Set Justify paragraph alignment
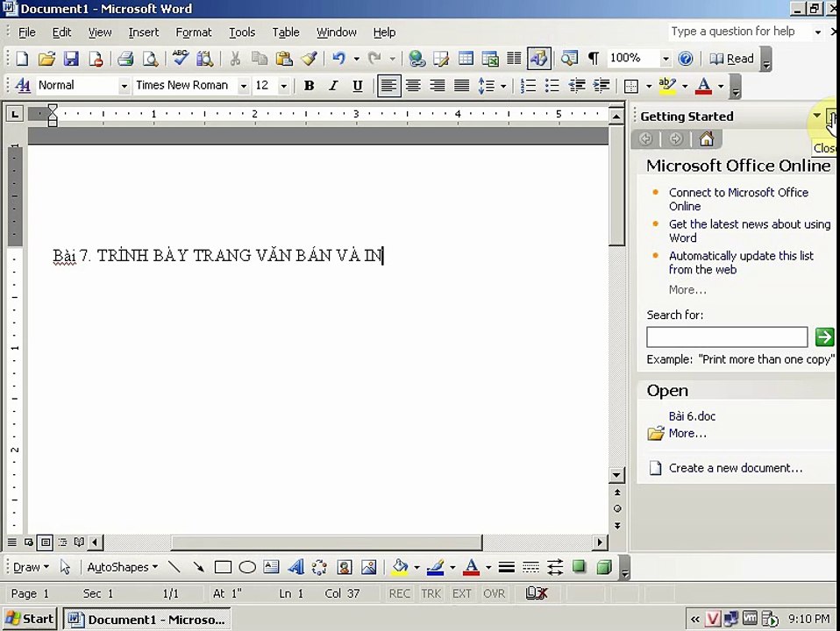The height and width of the screenshot is (631, 840). (461, 86)
